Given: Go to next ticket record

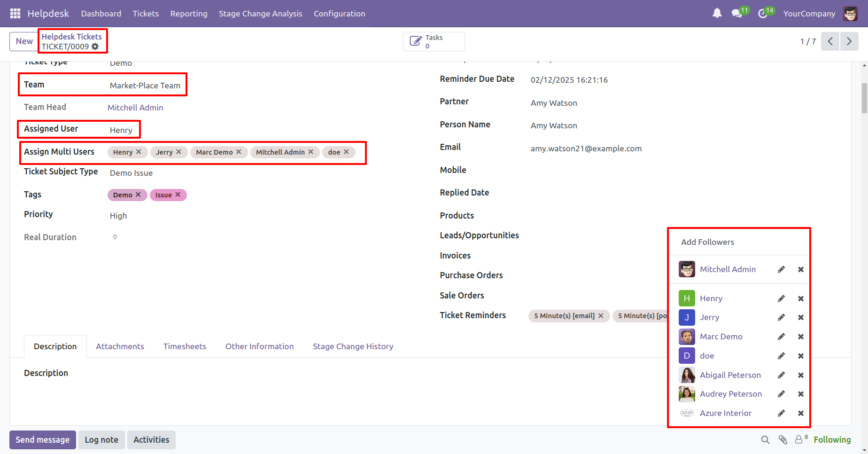Looking at the screenshot, I should pyautogui.click(x=849, y=41).
